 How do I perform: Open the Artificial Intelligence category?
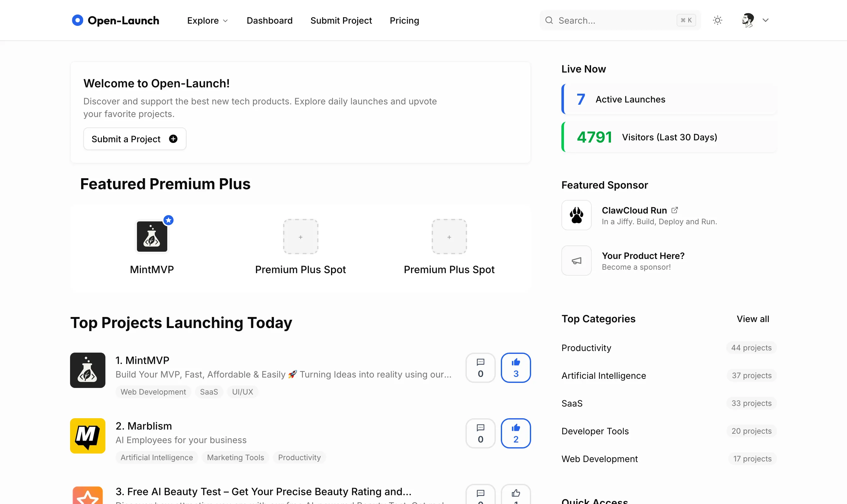603,376
